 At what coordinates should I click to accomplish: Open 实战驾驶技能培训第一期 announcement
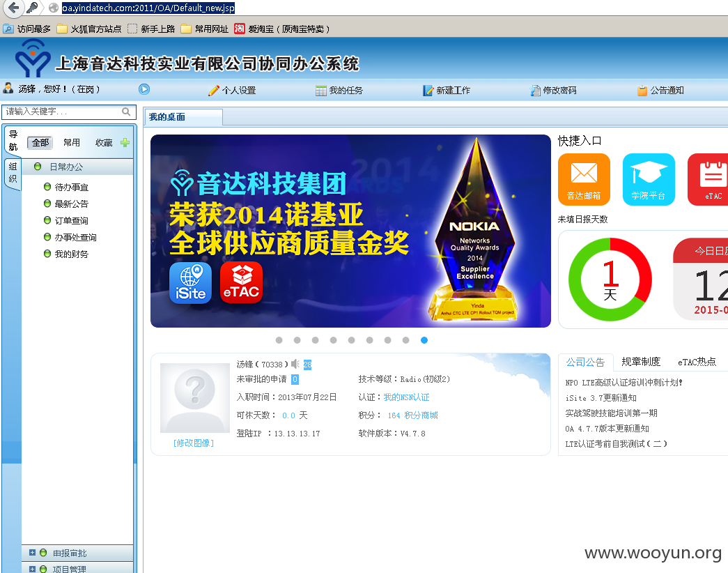pos(611,413)
